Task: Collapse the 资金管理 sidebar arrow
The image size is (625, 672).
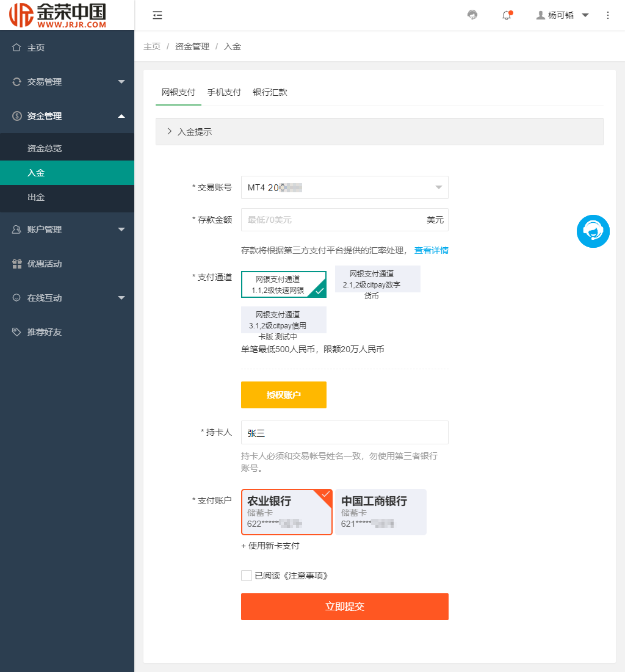Action: pos(121,116)
